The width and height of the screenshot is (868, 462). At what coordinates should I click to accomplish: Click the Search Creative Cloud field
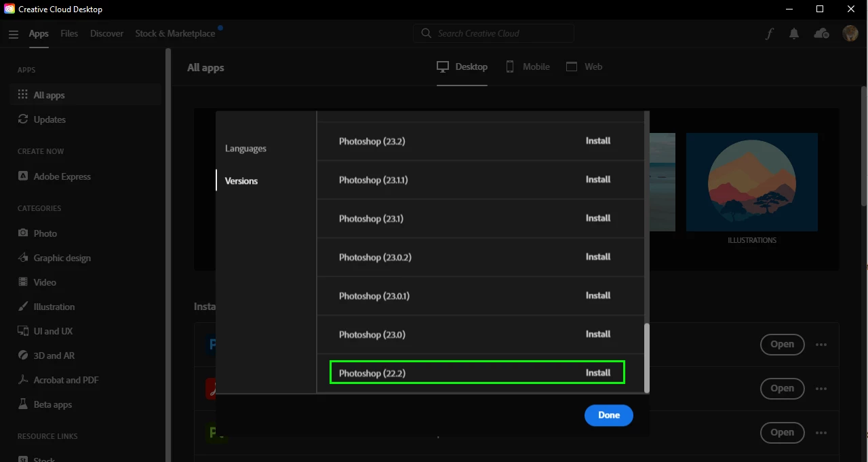click(x=494, y=33)
